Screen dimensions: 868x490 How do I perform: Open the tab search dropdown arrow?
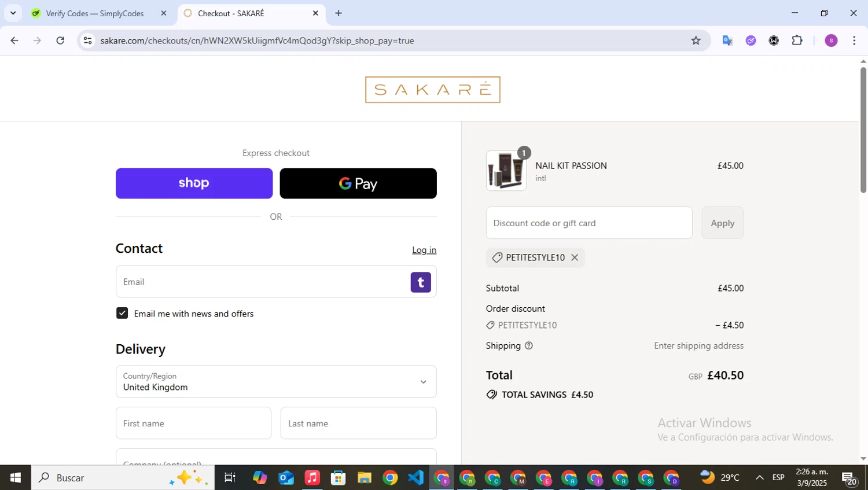(x=13, y=13)
